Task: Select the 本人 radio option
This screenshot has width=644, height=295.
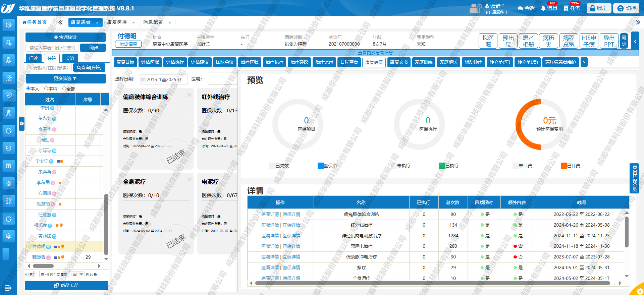Action: pyautogui.click(x=29, y=88)
